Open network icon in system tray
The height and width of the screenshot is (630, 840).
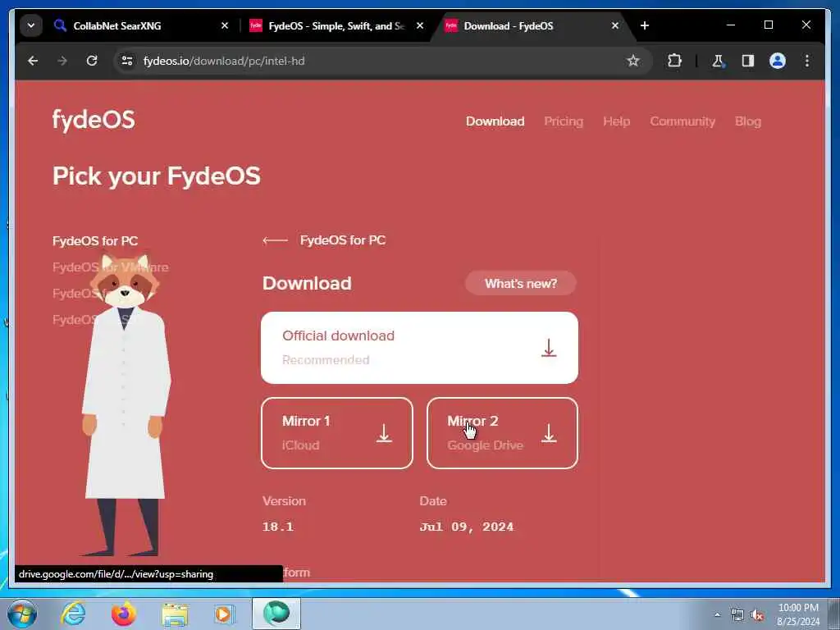[737, 615]
